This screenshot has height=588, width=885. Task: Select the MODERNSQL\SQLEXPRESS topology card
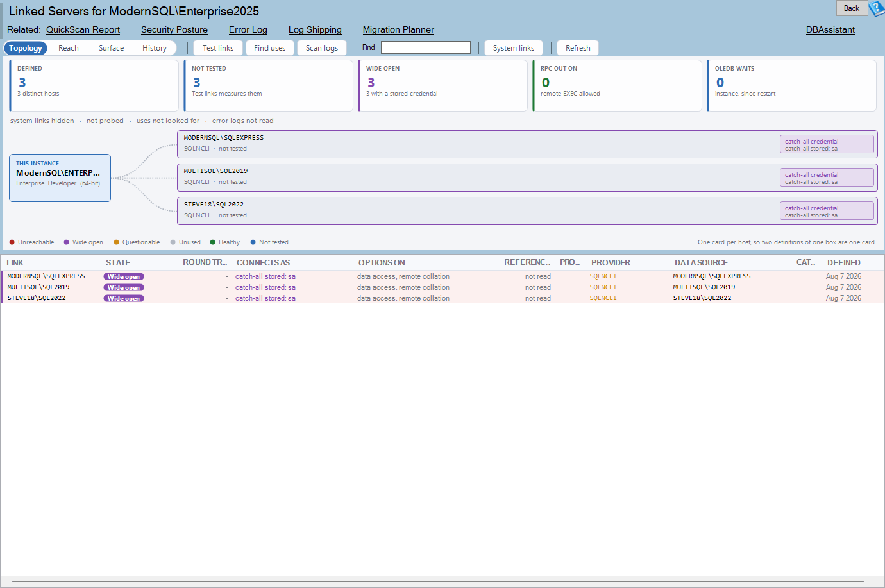(x=527, y=144)
